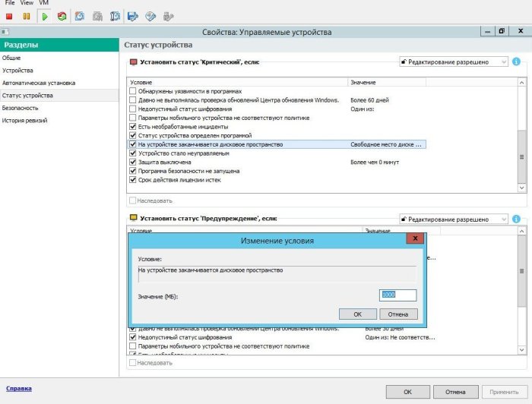Click the 'Значение (МБ)' field containing 1000
Viewport: 532px width, 404px height.
pyautogui.click(x=397, y=295)
